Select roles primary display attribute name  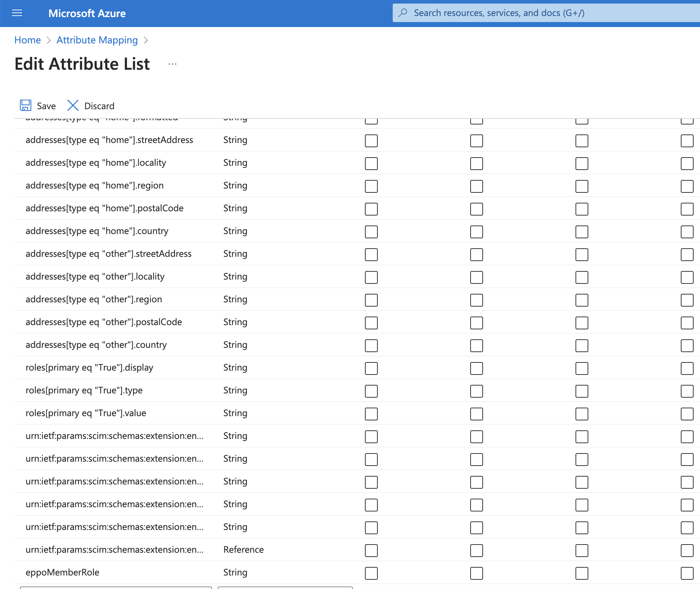click(x=89, y=367)
